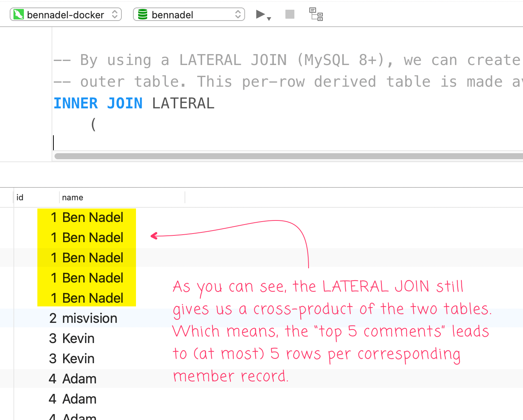Open the execution plan diagram icon
Screen dimensions: 523x420
click(316, 14)
